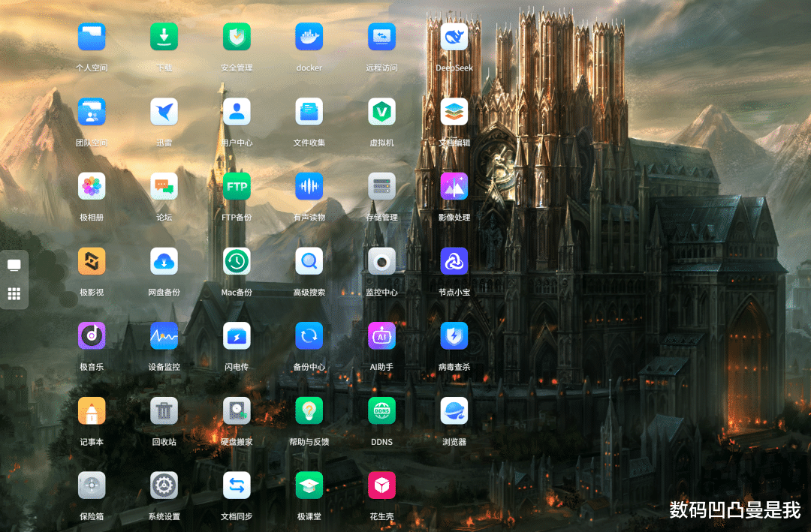Screen dimensions: 811x532
Task: Launch the 浏览器 browser icon
Action: 454,410
